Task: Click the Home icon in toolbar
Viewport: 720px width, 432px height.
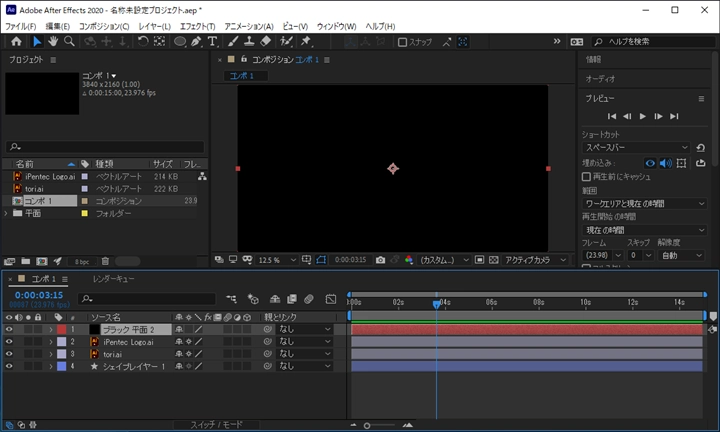Action: (16, 42)
